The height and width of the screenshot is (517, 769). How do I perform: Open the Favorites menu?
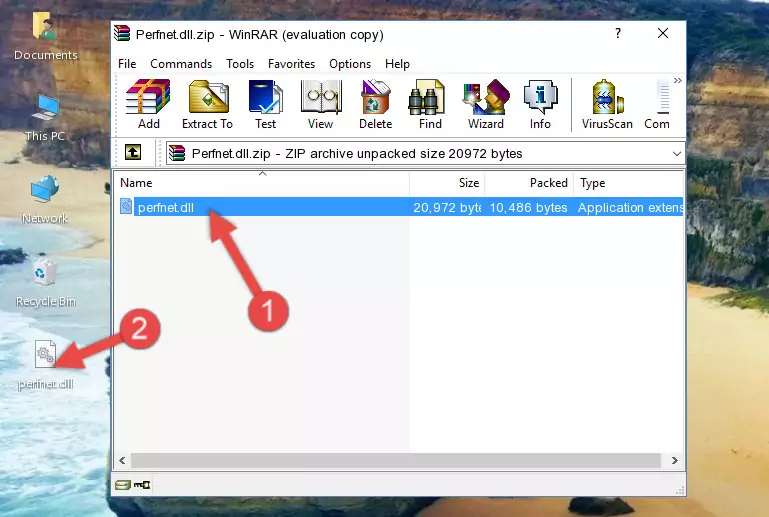[291, 64]
